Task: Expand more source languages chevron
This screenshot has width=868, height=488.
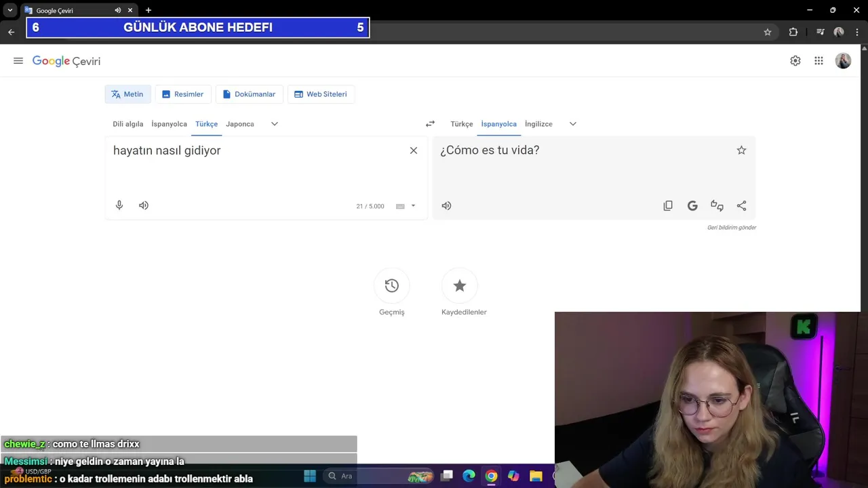Action: tap(275, 124)
